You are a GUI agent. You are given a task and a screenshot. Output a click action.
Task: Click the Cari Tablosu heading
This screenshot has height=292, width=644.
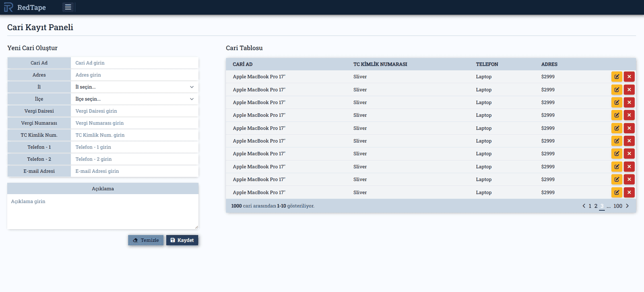(x=244, y=48)
